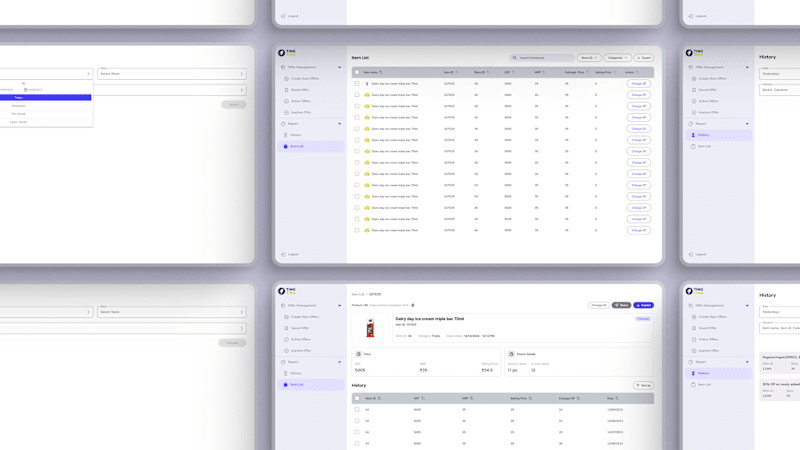
Task: Click Logout text on item list screen sidebar
Action: pyautogui.click(x=293, y=254)
